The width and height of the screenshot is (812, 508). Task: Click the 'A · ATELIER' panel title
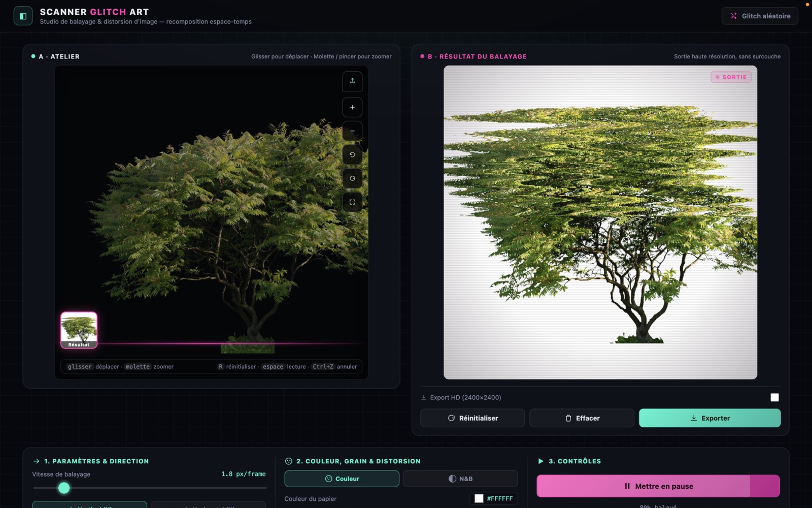click(x=59, y=56)
